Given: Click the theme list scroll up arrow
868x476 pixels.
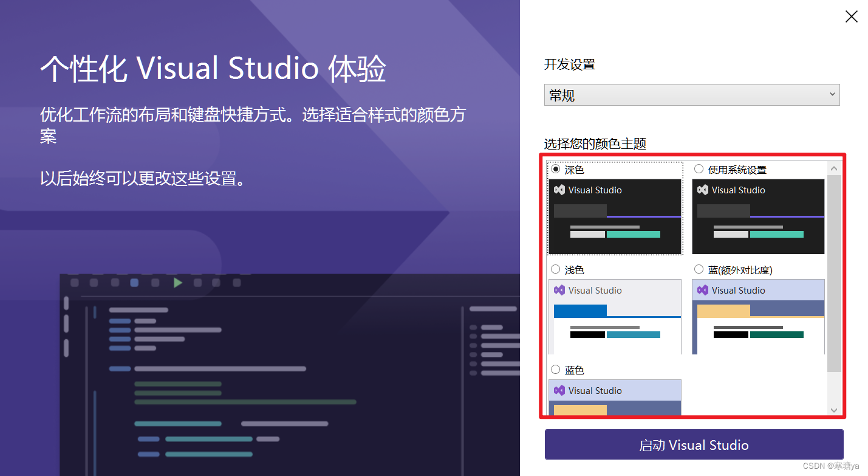Looking at the screenshot, I should 834,168.
